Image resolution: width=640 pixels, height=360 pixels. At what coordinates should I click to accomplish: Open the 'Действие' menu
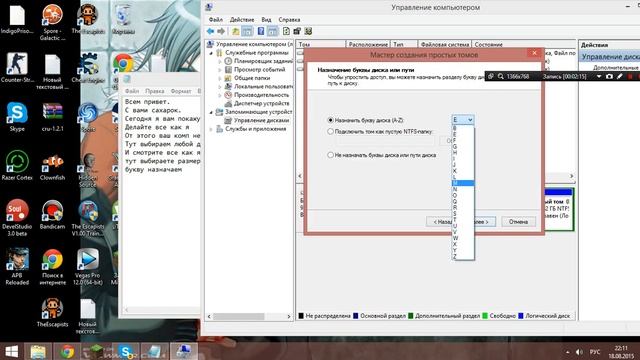(242, 20)
